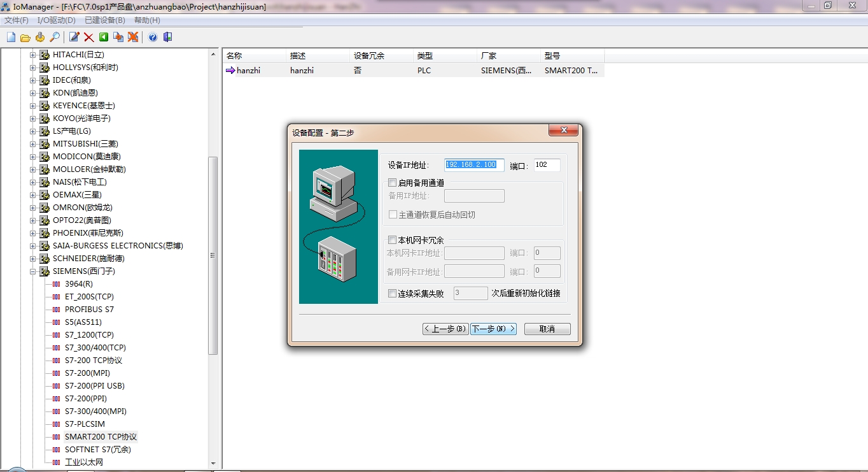Enable the 本机网卡冗余 checkbox
This screenshot has width=868, height=472.
click(392, 240)
